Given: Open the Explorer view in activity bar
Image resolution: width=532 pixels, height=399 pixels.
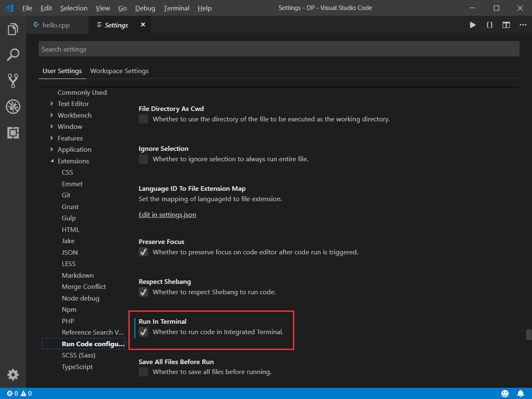Looking at the screenshot, I should [13, 29].
